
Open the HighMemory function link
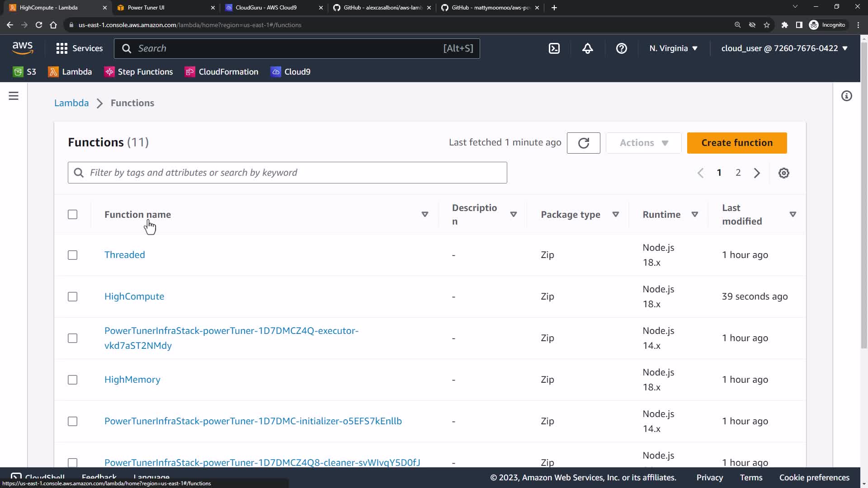coord(132,380)
